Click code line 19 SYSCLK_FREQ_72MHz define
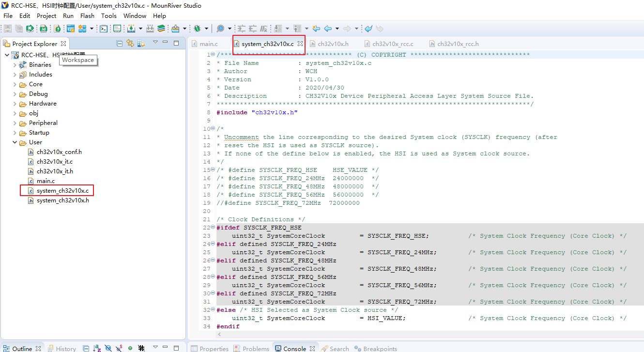This screenshot has width=644, height=352. pos(288,203)
